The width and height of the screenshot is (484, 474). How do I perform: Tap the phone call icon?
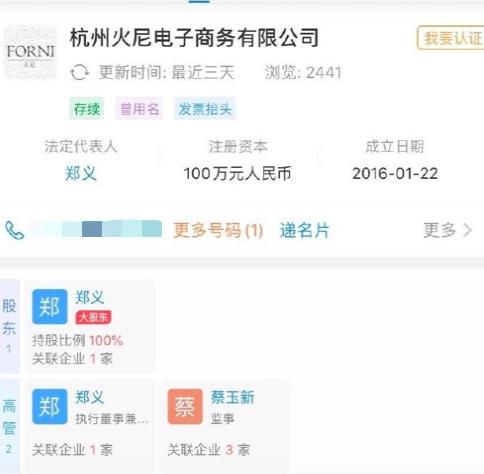click(15, 230)
